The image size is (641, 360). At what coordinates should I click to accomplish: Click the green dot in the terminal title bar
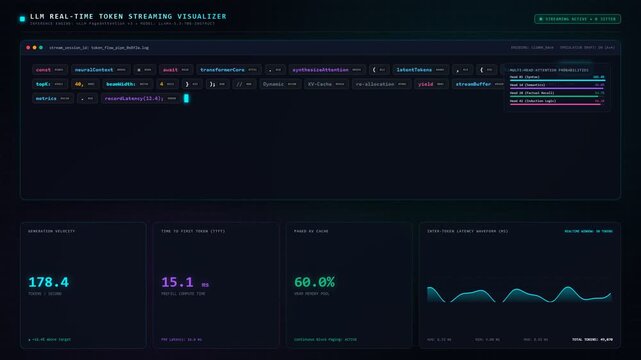click(x=41, y=48)
